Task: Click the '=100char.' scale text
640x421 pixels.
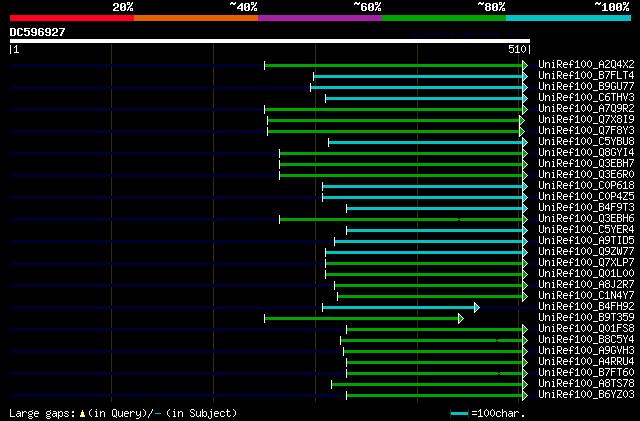Action: pos(498,413)
